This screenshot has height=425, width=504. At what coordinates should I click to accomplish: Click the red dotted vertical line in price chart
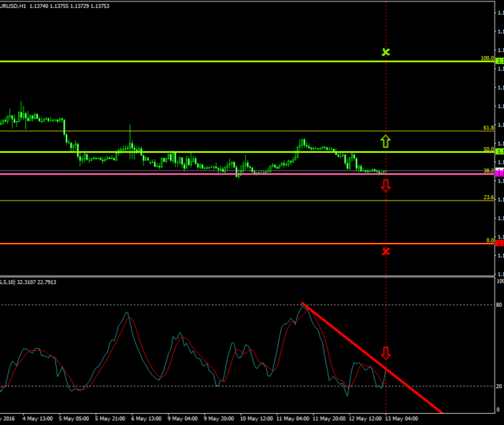pyautogui.click(x=386, y=94)
